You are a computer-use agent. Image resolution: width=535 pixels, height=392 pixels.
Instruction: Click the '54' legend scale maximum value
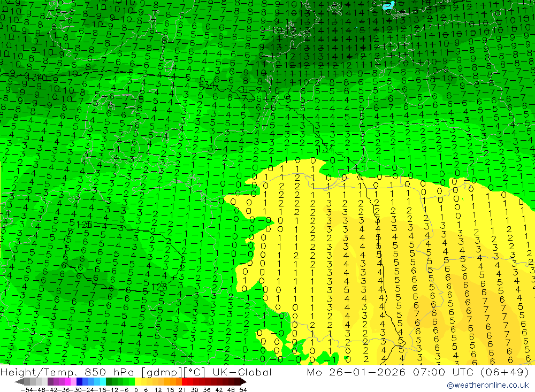tap(243, 390)
